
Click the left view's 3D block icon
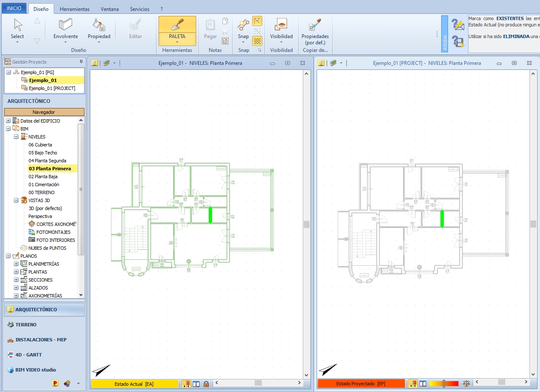(x=107, y=63)
